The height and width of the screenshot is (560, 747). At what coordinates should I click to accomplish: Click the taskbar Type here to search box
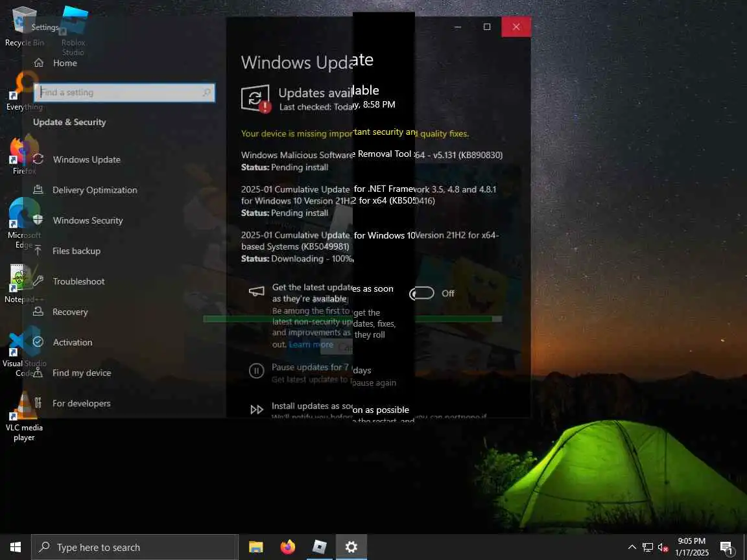pyautogui.click(x=135, y=547)
